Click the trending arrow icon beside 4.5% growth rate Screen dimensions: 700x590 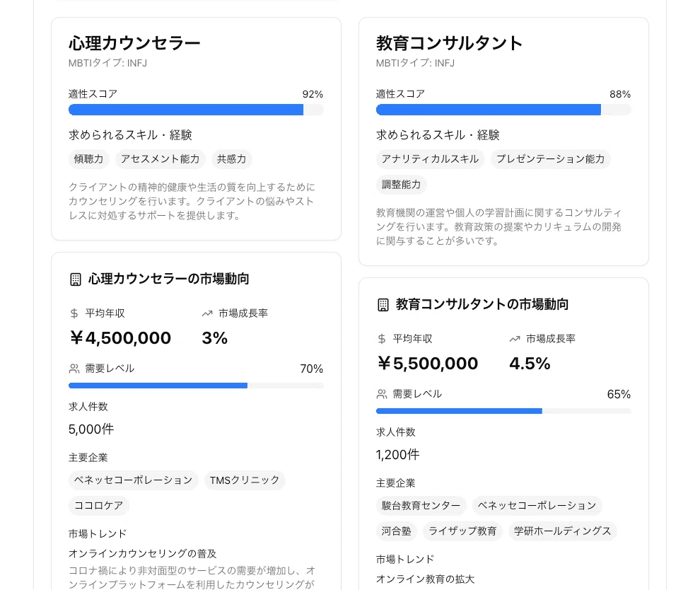point(515,339)
